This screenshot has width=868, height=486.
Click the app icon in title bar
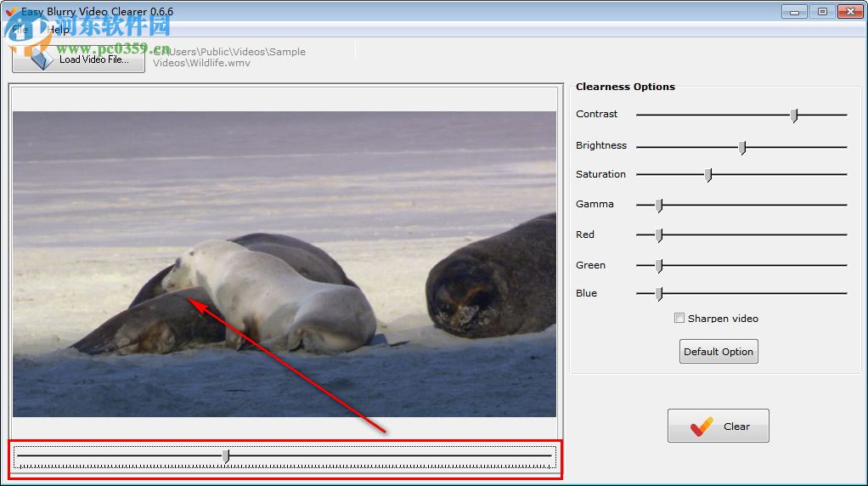[x=11, y=11]
